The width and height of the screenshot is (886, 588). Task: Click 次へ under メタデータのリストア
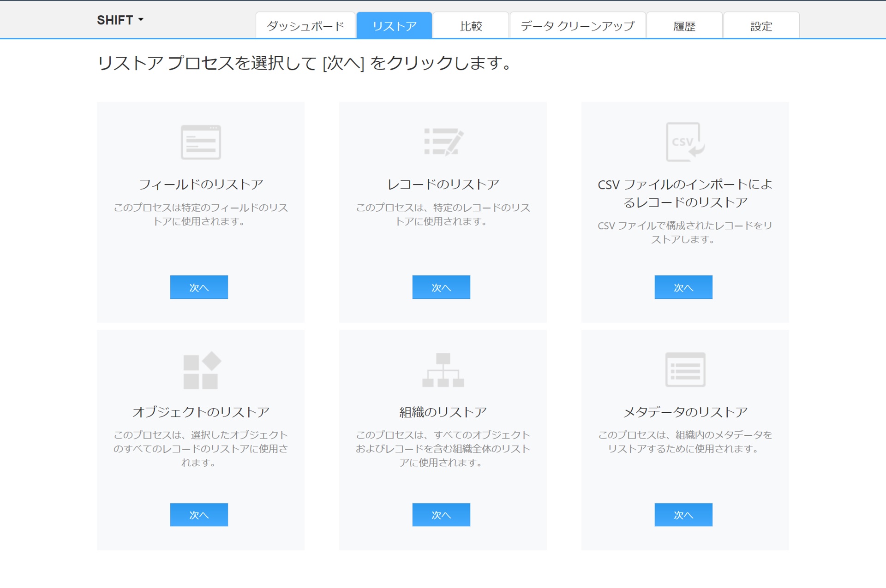click(x=683, y=515)
